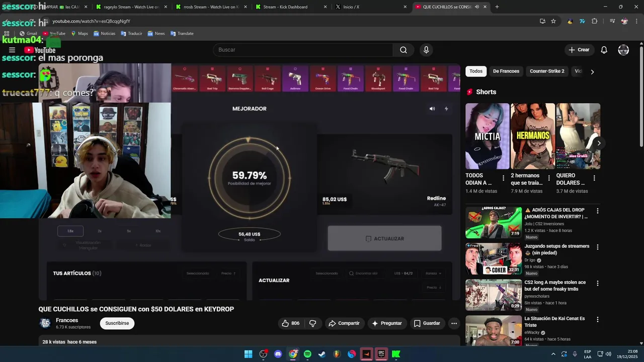This screenshot has height=362, width=644.
Task: Open options for '2 hermanos que se traía' short
Action: (549, 178)
